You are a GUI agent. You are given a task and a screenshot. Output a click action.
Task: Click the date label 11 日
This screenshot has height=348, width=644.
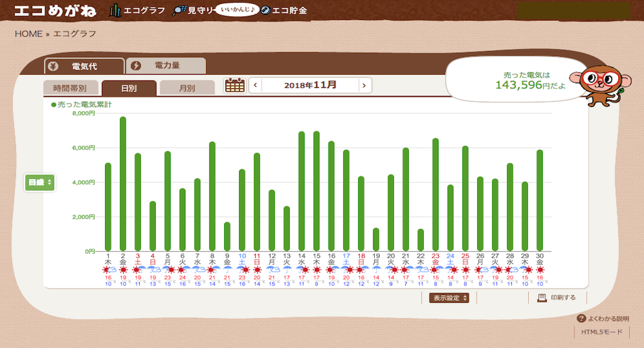(x=257, y=259)
